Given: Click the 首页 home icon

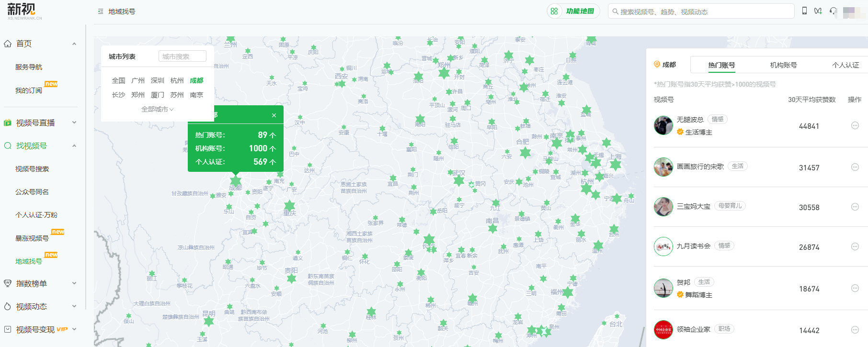Looking at the screenshot, I should (x=8, y=44).
